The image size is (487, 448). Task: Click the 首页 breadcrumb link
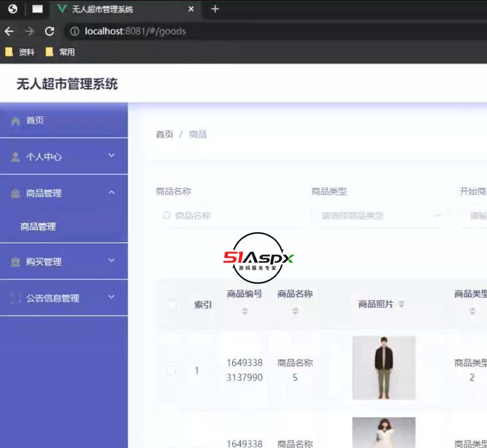(x=164, y=134)
